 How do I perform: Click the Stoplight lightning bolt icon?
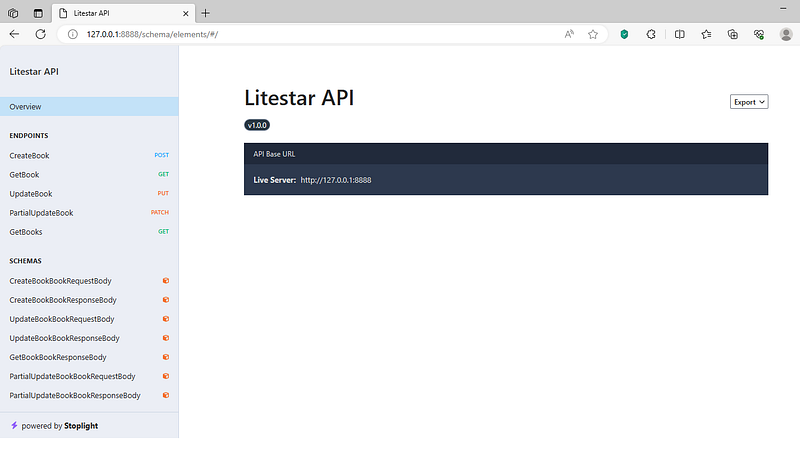click(x=14, y=425)
